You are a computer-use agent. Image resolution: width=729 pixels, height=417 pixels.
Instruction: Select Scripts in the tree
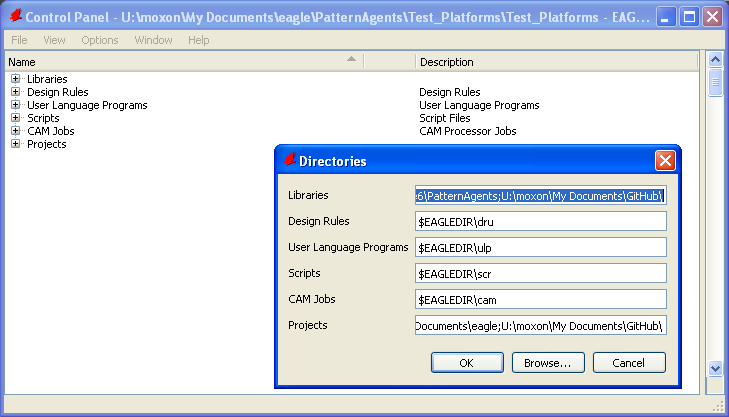pyautogui.click(x=43, y=118)
